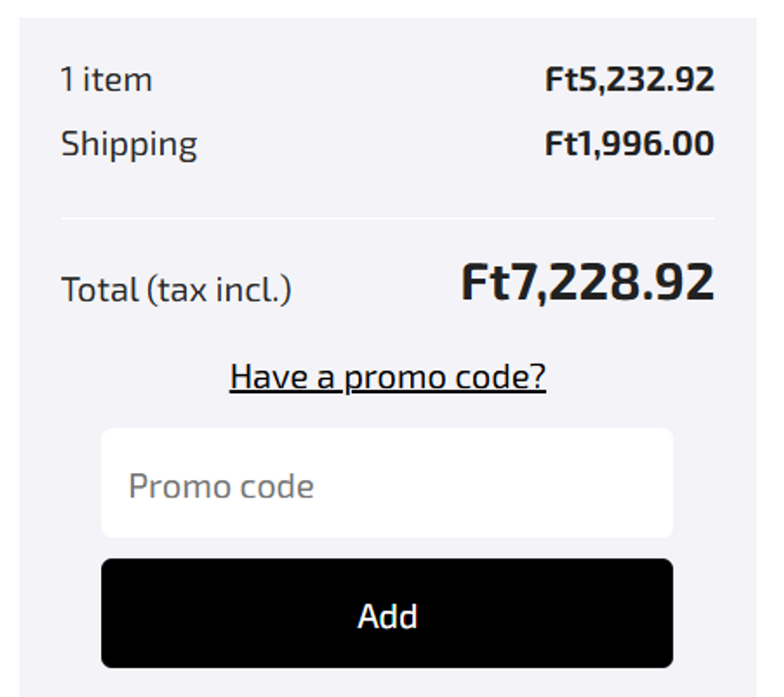Viewport: 784px width, 697px height.
Task: Apply the promo code with Add
Action: tap(387, 613)
